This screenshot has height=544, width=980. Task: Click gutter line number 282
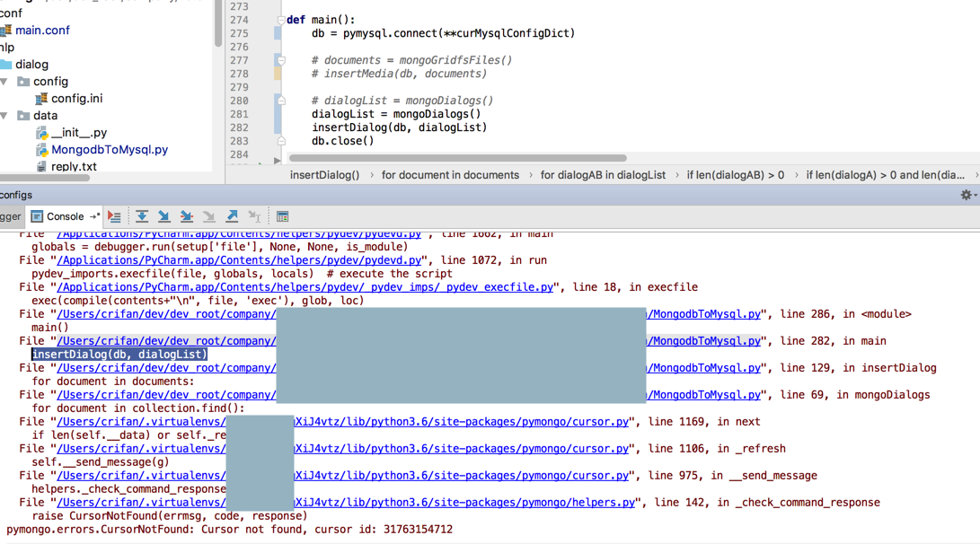pyautogui.click(x=239, y=127)
